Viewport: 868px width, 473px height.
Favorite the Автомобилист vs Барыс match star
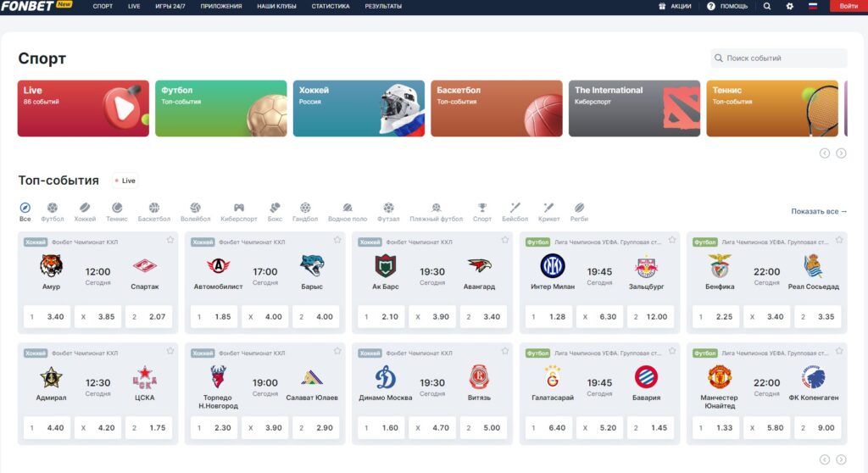pyautogui.click(x=337, y=240)
